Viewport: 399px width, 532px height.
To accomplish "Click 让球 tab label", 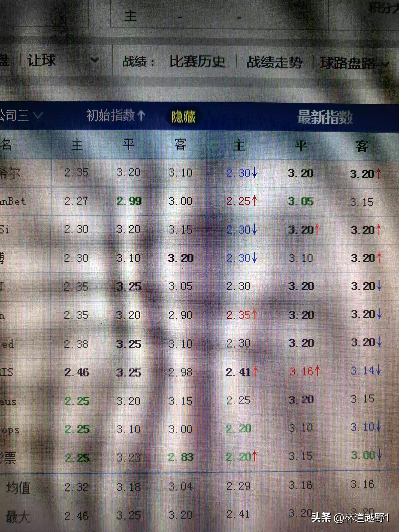I will tap(41, 60).
